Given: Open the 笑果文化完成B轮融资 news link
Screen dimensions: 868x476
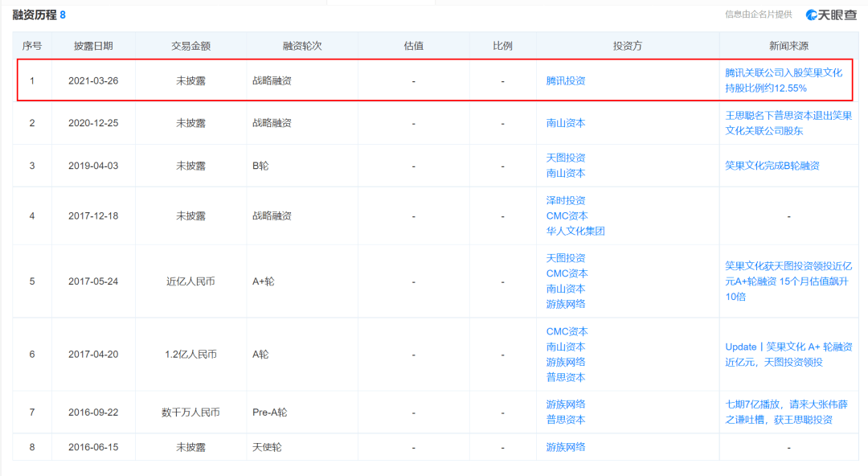Looking at the screenshot, I should pyautogui.click(x=772, y=166).
